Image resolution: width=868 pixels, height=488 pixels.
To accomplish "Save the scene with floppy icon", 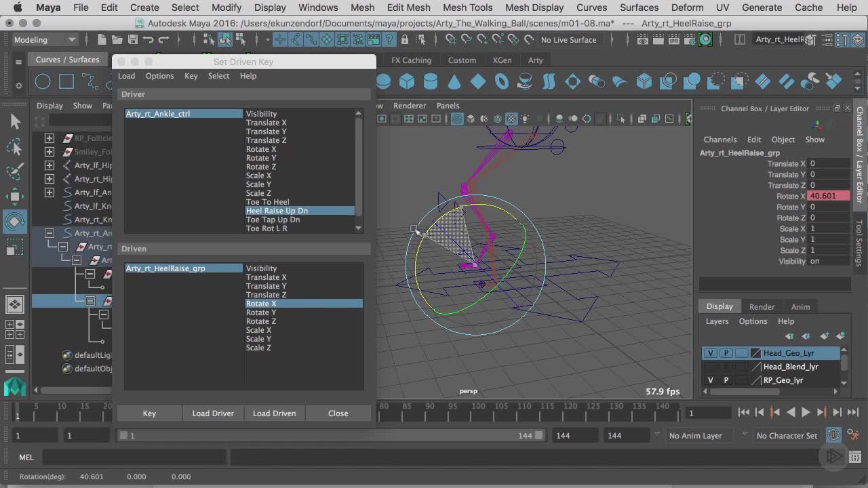I will click(x=132, y=39).
